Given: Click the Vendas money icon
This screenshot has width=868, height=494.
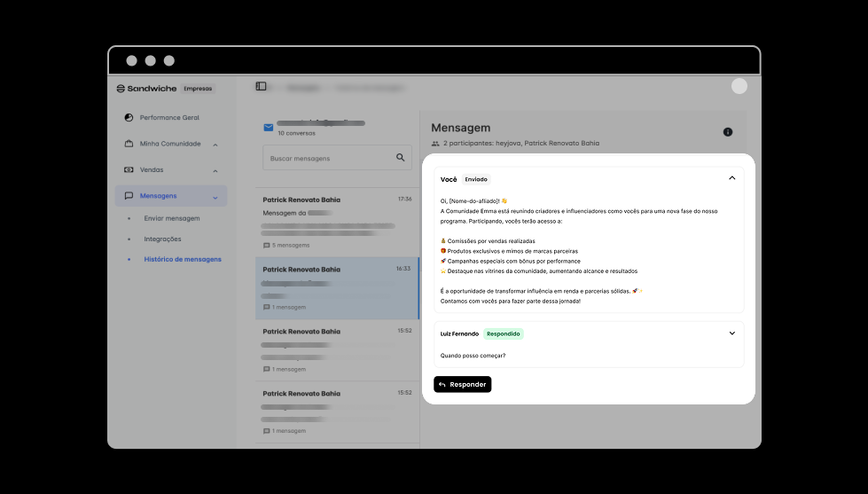Looking at the screenshot, I should pos(129,169).
